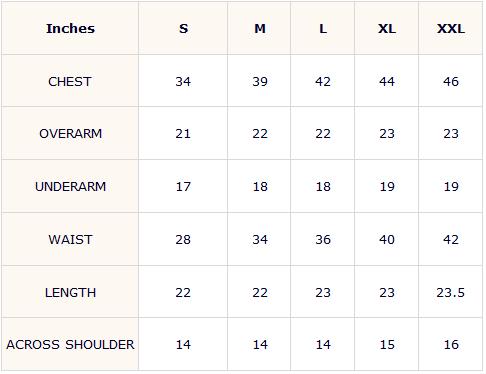The height and width of the screenshot is (374, 486).
Task: Click waist value 36 for size L
Action: click(x=323, y=240)
